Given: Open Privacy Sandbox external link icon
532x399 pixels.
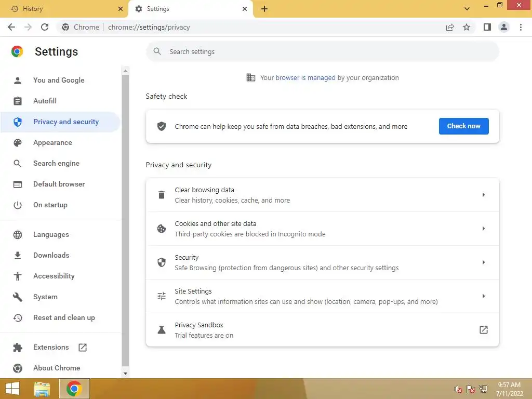Looking at the screenshot, I should [484, 330].
